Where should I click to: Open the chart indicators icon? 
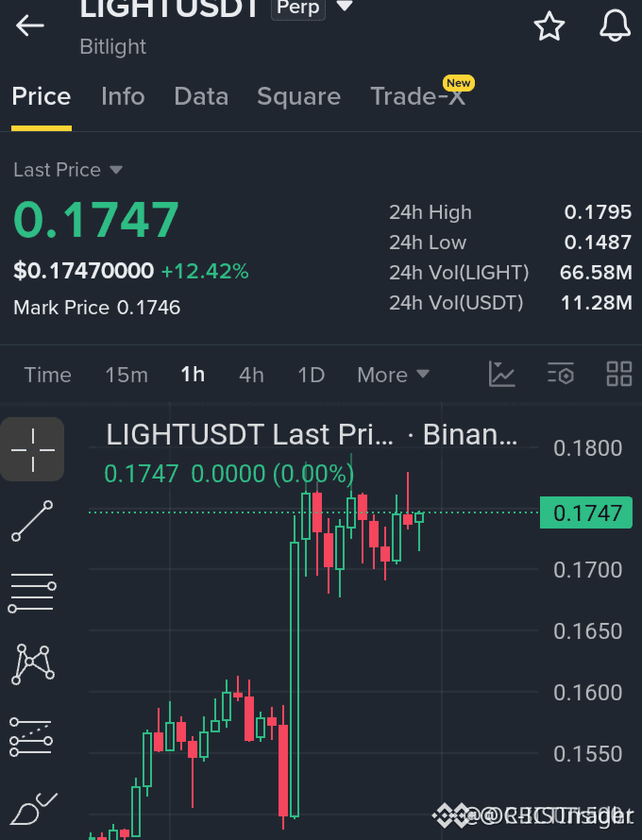[x=502, y=374]
